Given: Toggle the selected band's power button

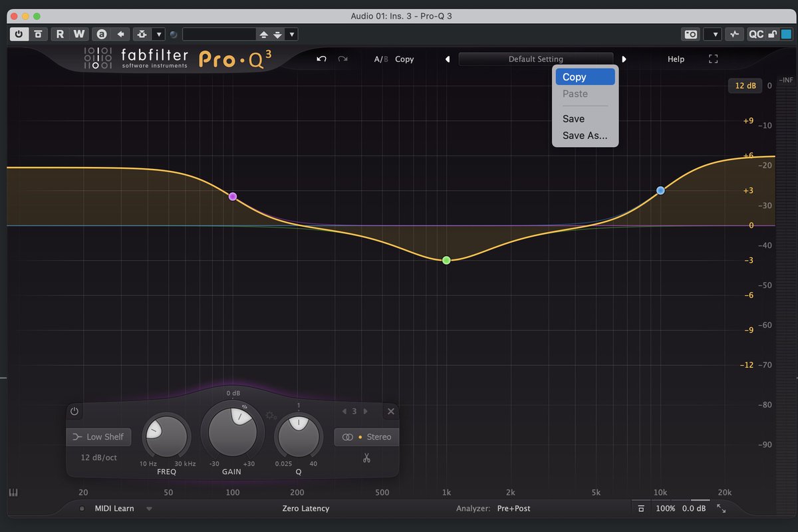Looking at the screenshot, I should pyautogui.click(x=74, y=412).
